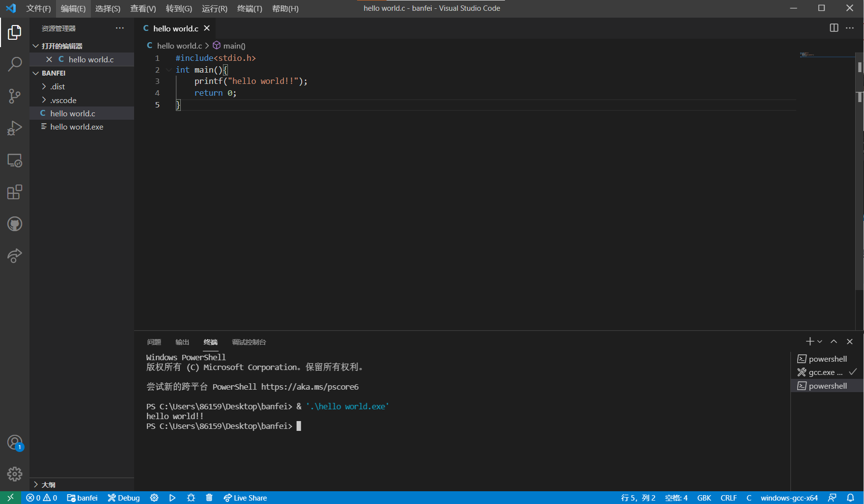Select the Run and Debug icon
The height and width of the screenshot is (504, 864).
pyautogui.click(x=14, y=128)
